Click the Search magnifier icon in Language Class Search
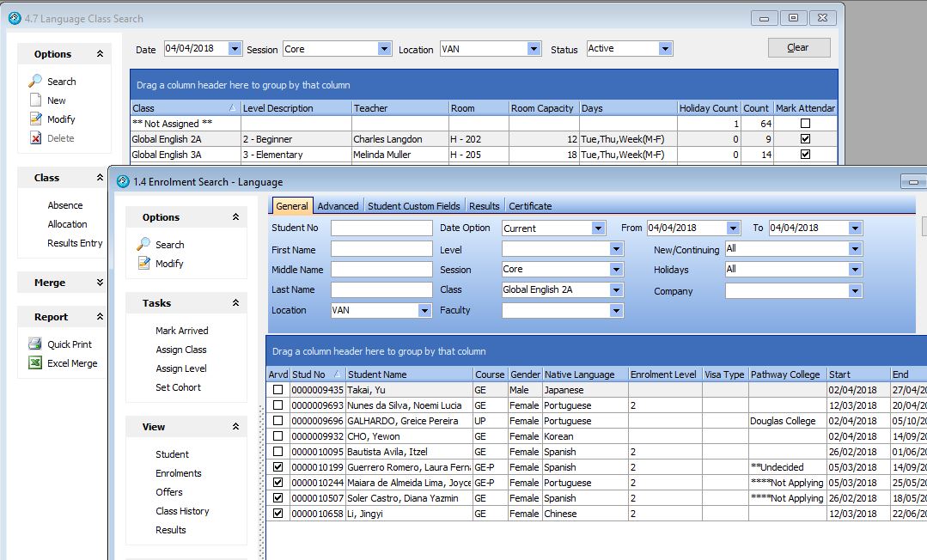927x560 pixels. click(35, 82)
